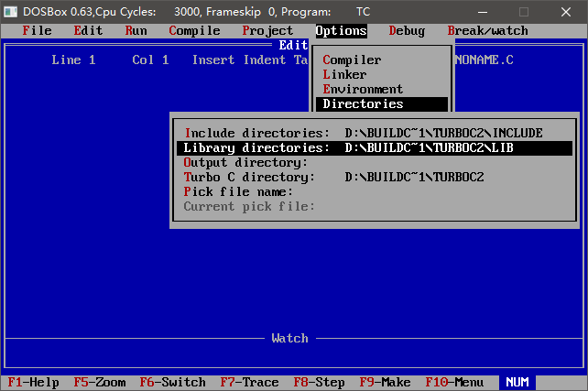Expand the Environment options submenu
The image size is (588, 391).
point(363,90)
